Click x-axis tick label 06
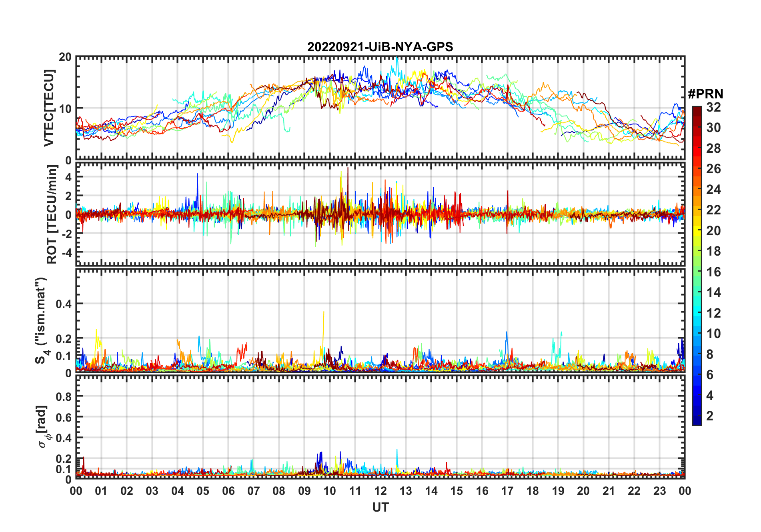Viewport: 761px width, 532px height. click(228, 491)
